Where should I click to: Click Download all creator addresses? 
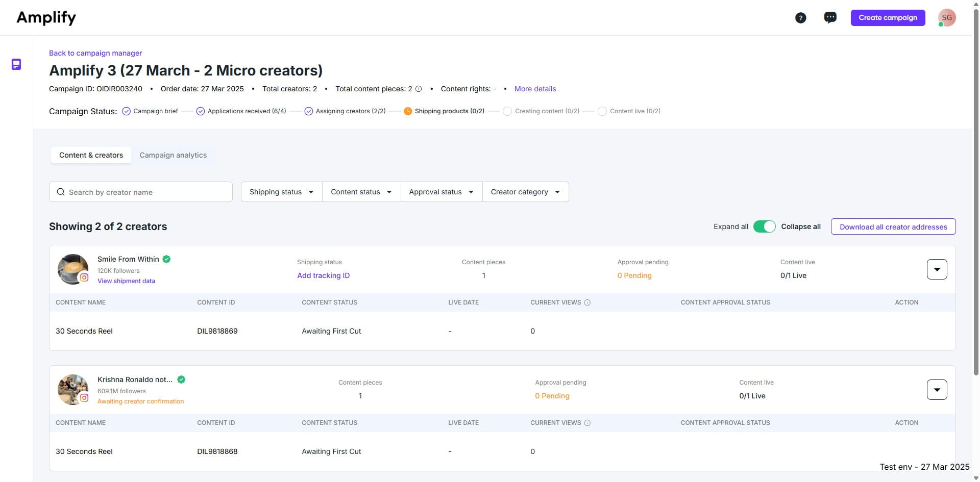click(x=893, y=226)
